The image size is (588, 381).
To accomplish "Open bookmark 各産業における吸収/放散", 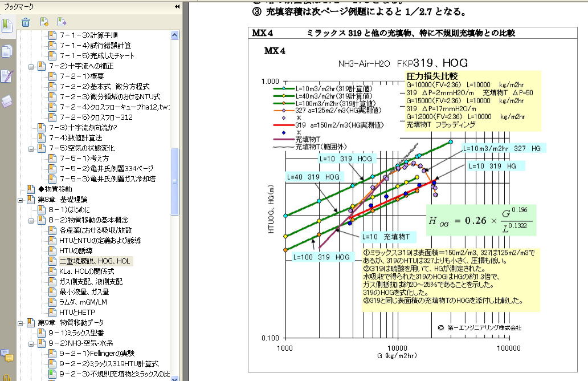I will point(96,230).
